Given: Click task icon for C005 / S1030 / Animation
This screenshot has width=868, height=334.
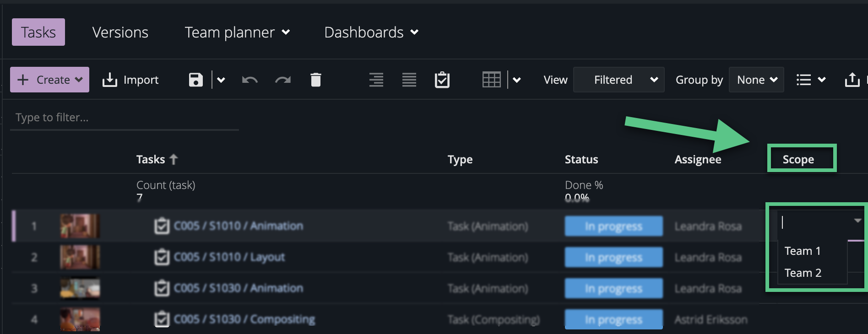Looking at the screenshot, I should 162,288.
